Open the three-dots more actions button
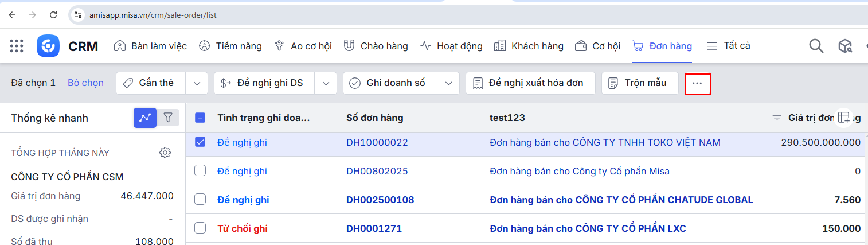The height and width of the screenshot is (245, 868). pyautogui.click(x=697, y=84)
